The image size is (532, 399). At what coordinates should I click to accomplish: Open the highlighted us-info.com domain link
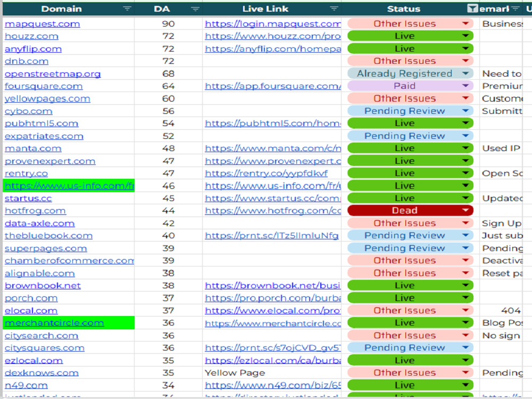coord(69,186)
